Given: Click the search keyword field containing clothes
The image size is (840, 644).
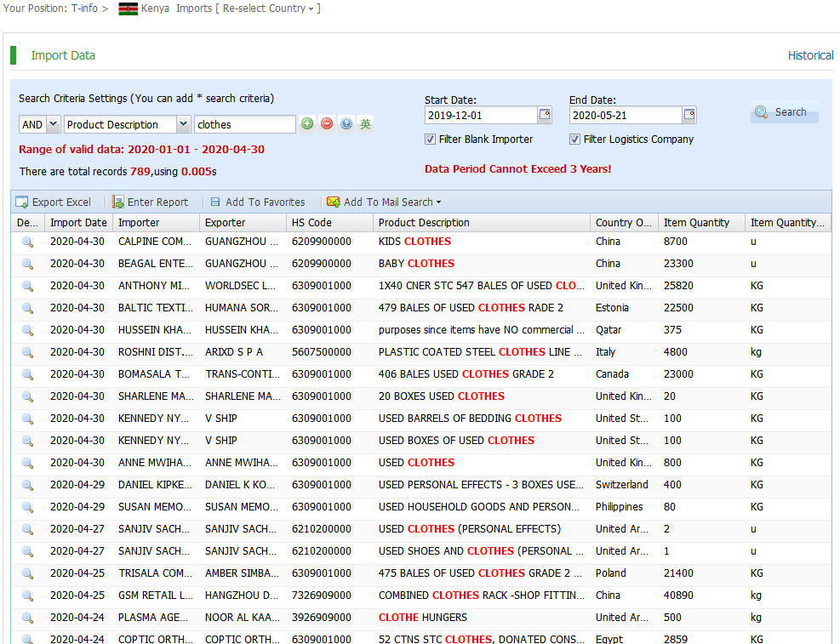Looking at the screenshot, I should pyautogui.click(x=244, y=124).
